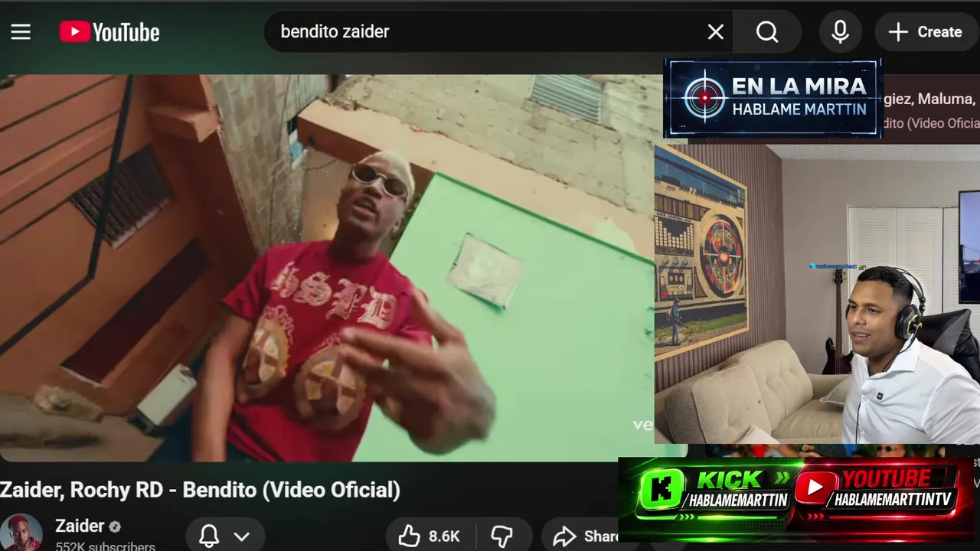Expand subscription notification dropdown chevron

pyautogui.click(x=242, y=536)
